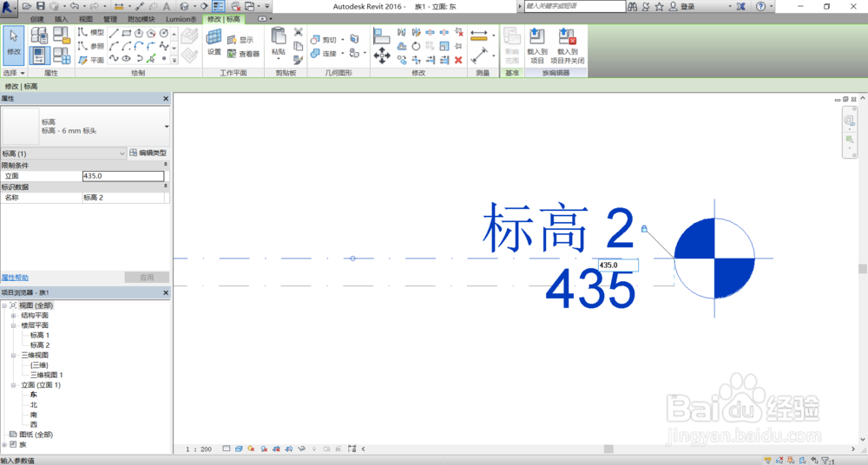The height and width of the screenshot is (465, 868).
Task: Save the family with the Save icon
Action: [x=41, y=6]
